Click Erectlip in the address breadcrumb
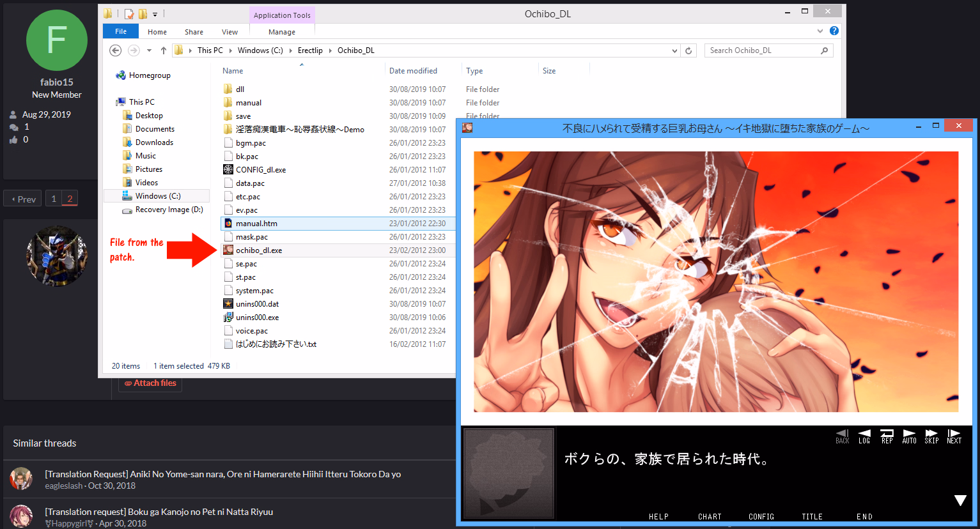 pos(310,50)
